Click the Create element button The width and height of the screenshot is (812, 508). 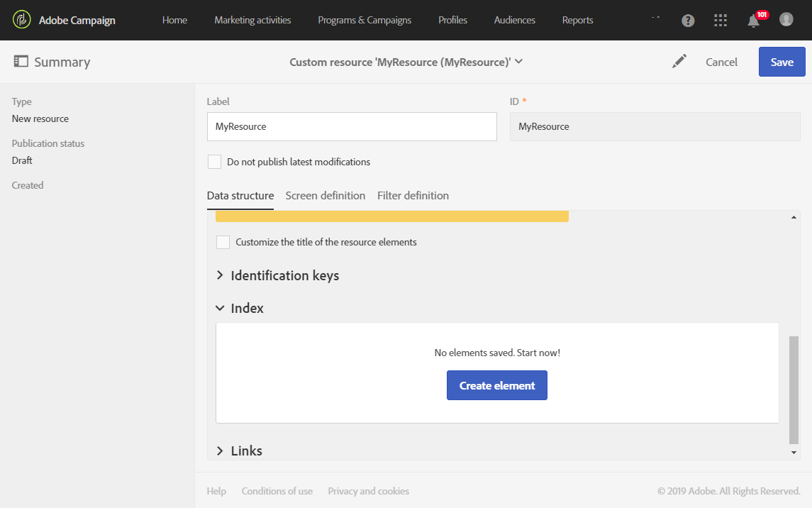pyautogui.click(x=496, y=385)
